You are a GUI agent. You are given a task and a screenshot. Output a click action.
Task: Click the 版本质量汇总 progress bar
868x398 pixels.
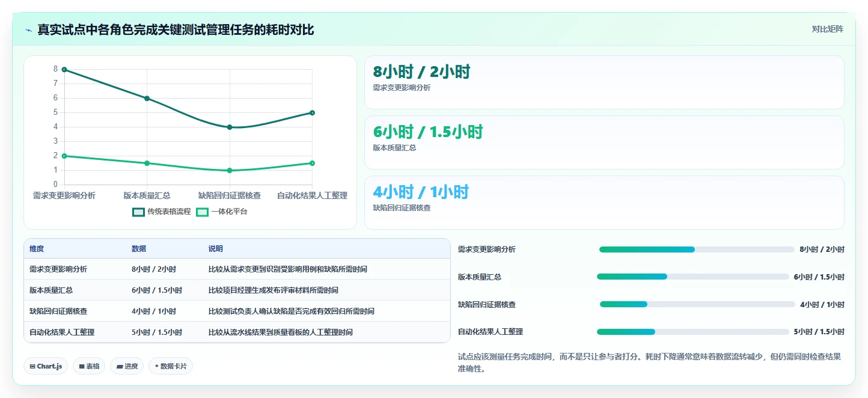(x=693, y=277)
